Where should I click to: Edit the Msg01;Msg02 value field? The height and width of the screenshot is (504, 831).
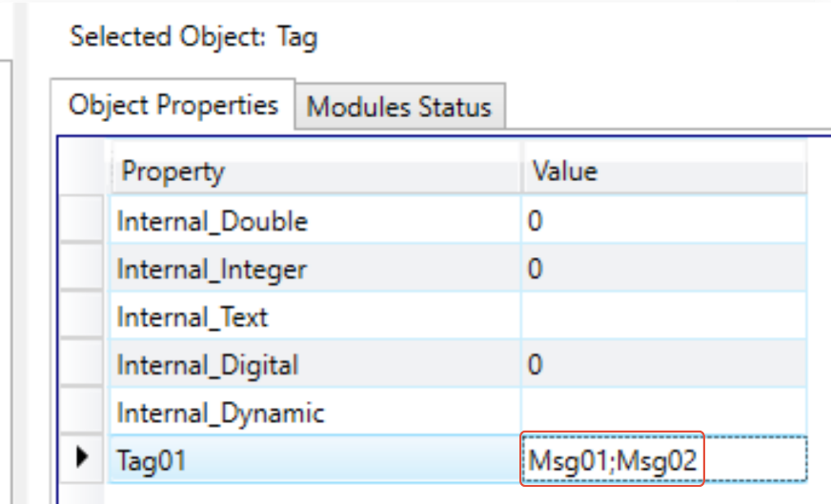point(613,461)
